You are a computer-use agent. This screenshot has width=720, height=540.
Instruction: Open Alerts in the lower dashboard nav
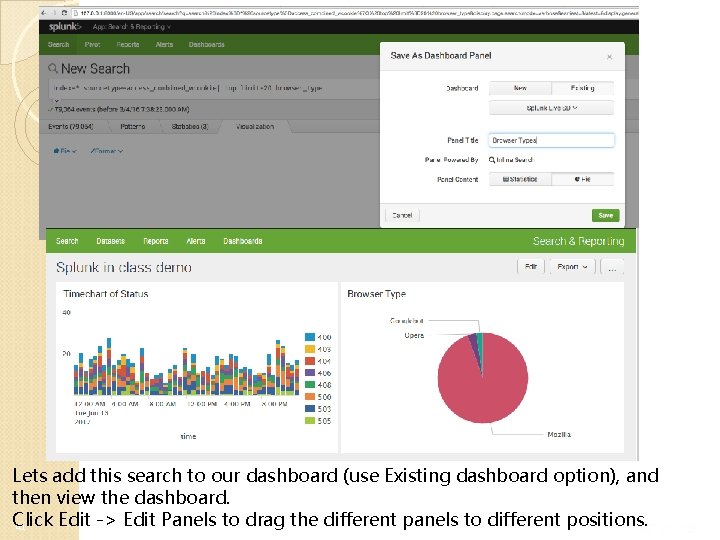[196, 241]
